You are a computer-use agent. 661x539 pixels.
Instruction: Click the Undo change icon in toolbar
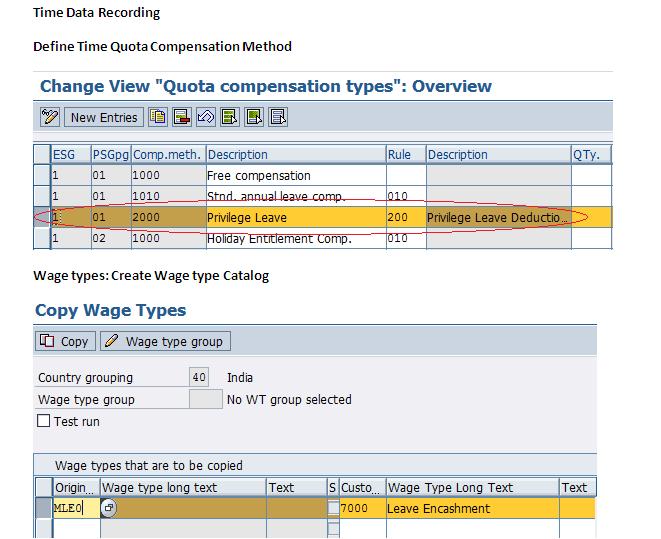pos(206,117)
